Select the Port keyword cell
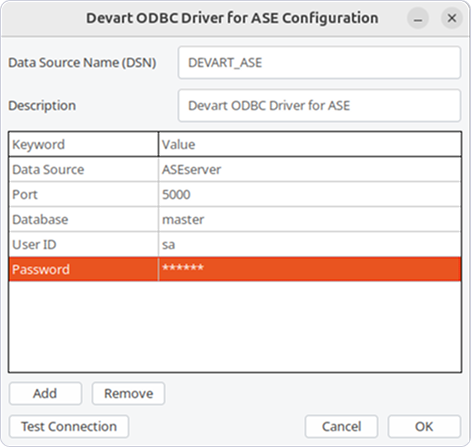Screen dimensions: 471x447 pos(83,194)
